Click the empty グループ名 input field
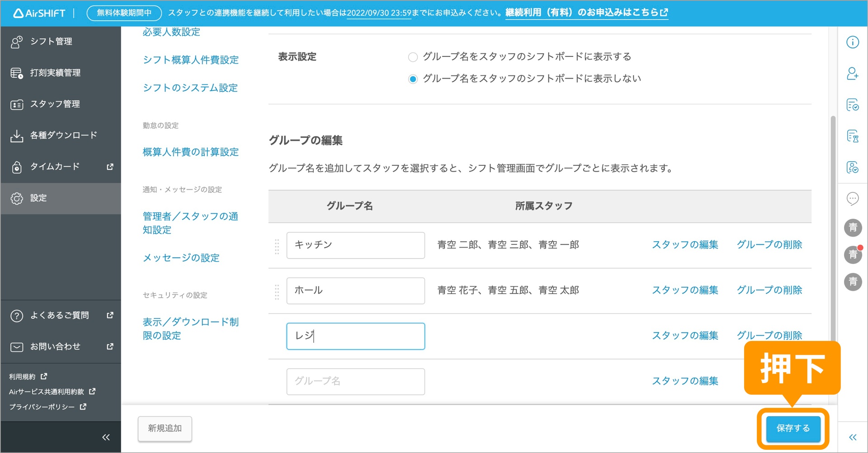The image size is (868, 453). coord(355,382)
